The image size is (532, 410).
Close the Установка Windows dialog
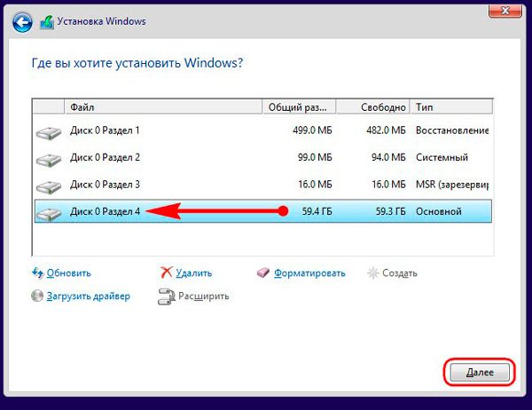[x=505, y=11]
